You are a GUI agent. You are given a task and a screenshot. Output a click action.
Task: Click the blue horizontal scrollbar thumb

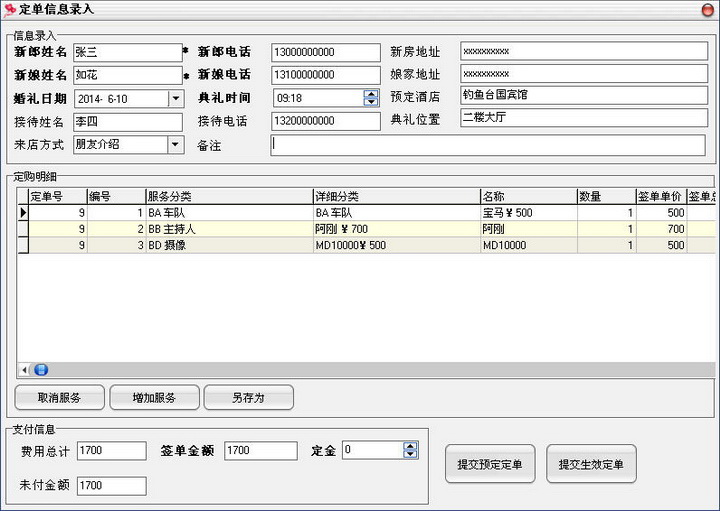click(x=41, y=370)
